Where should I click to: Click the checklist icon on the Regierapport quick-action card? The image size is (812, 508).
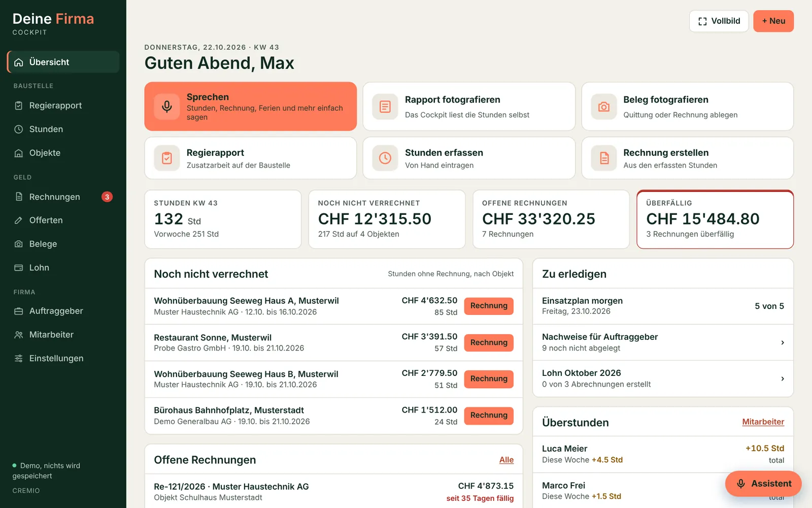pyautogui.click(x=167, y=158)
